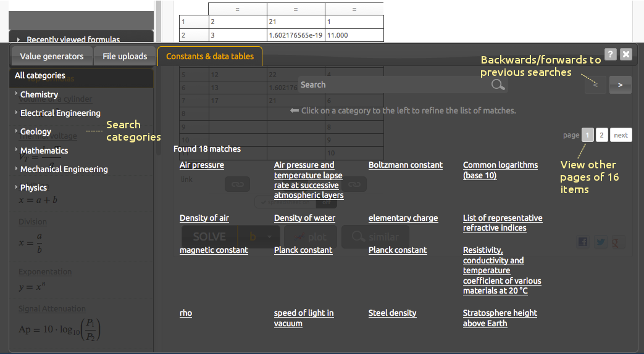Go forward to next search

pyautogui.click(x=620, y=85)
